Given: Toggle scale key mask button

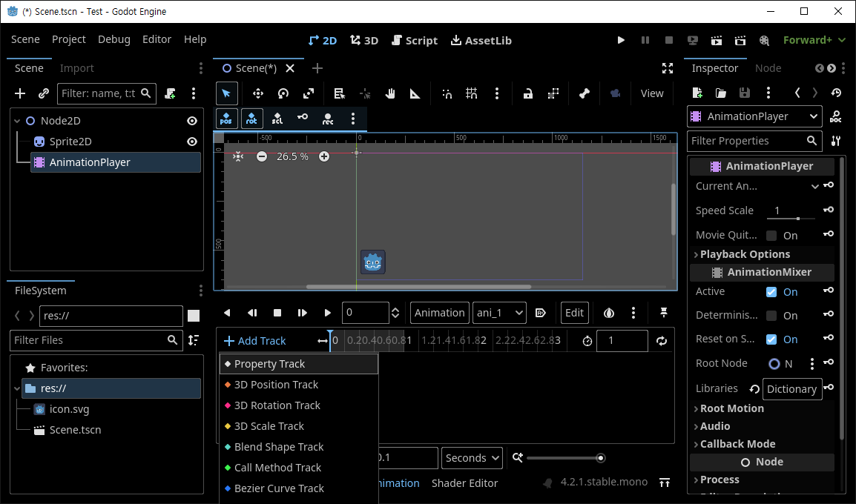Looking at the screenshot, I should (277, 118).
